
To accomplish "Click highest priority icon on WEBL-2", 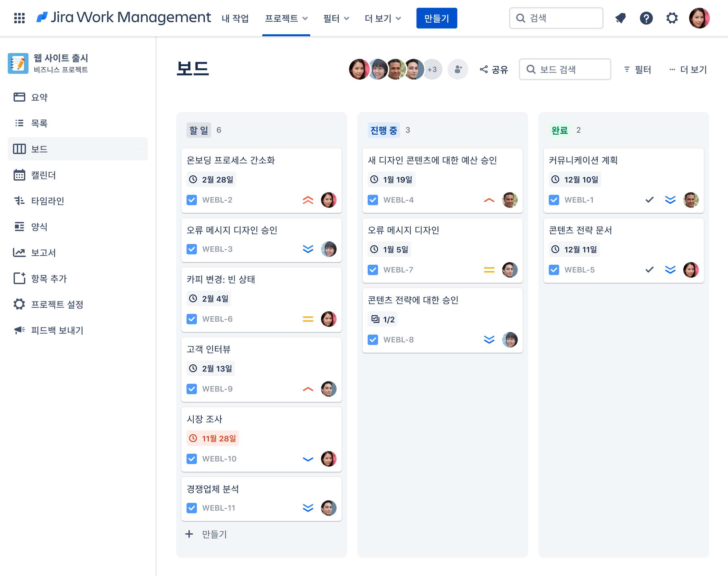I will coord(308,200).
